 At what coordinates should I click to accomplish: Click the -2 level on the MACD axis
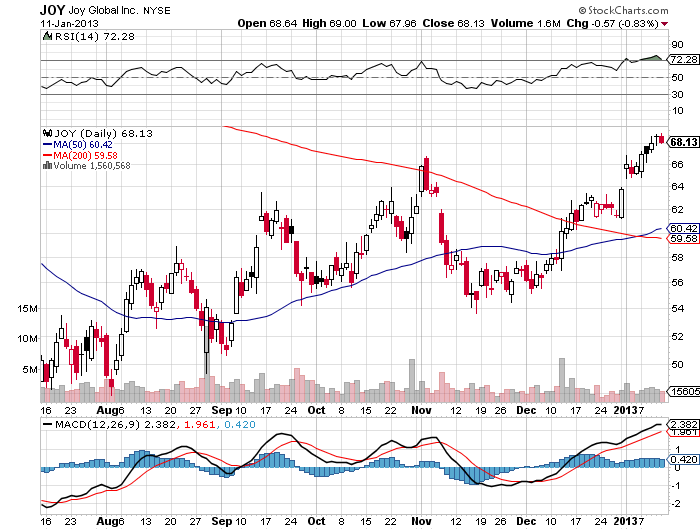(x=677, y=504)
